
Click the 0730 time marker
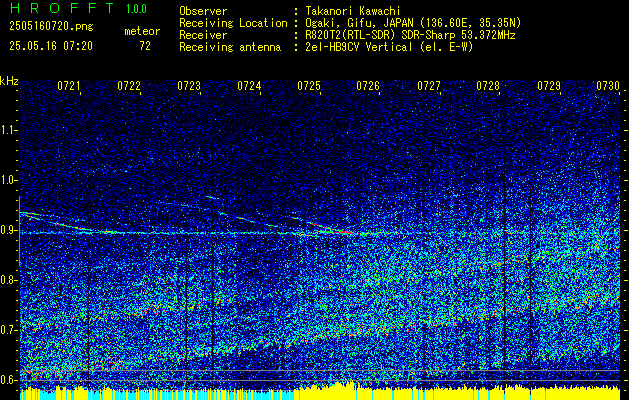608,86
